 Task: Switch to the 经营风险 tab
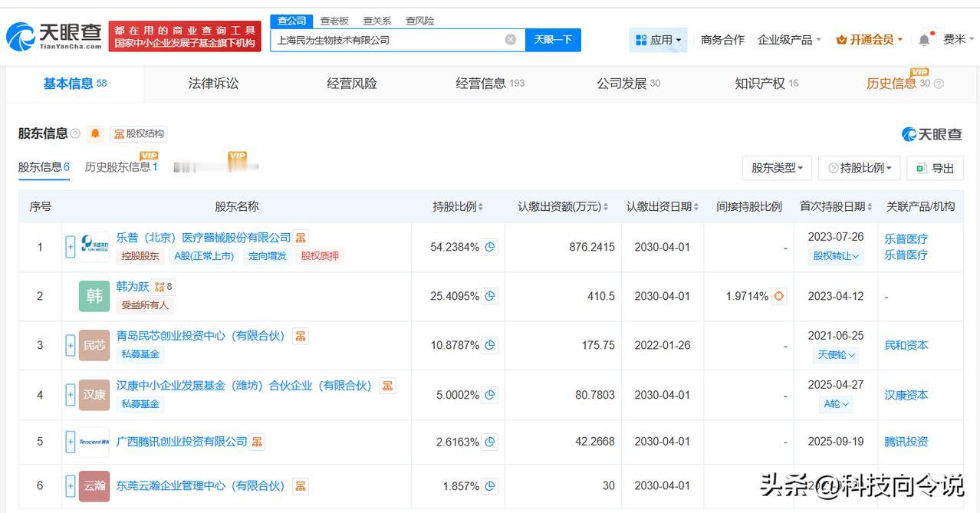352,84
